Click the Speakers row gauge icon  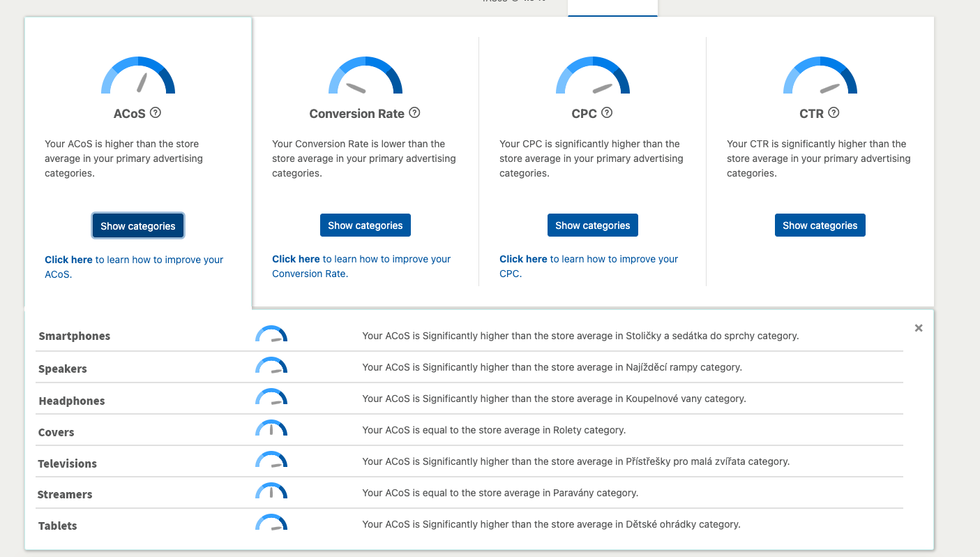click(x=271, y=366)
